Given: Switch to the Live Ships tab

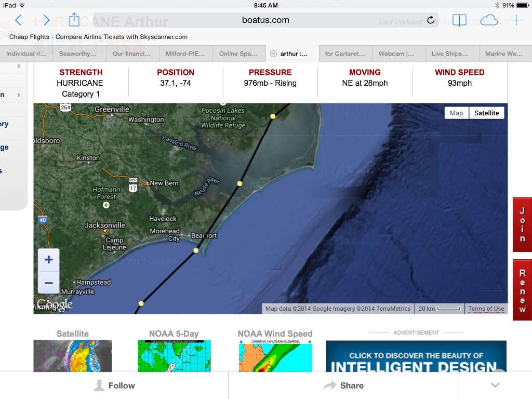Looking at the screenshot, I should pyautogui.click(x=449, y=54).
